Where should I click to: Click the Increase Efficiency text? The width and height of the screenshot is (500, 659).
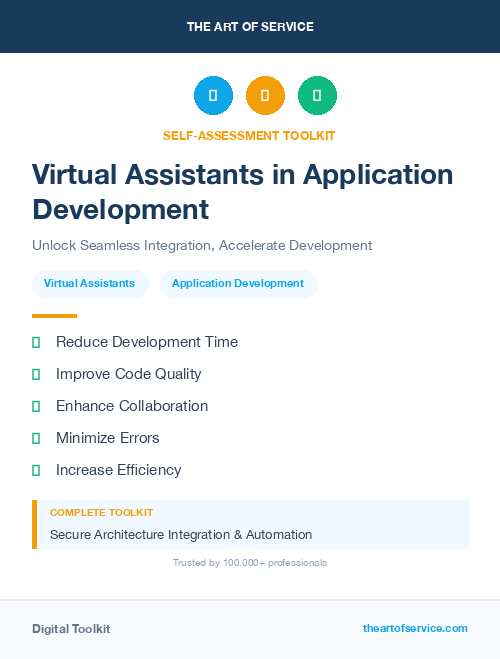point(118,470)
